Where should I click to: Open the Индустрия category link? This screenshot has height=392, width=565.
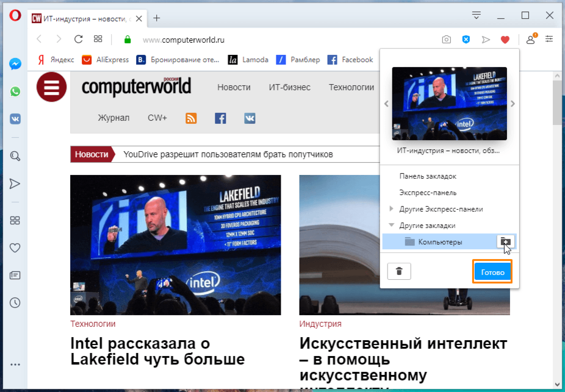[320, 324]
